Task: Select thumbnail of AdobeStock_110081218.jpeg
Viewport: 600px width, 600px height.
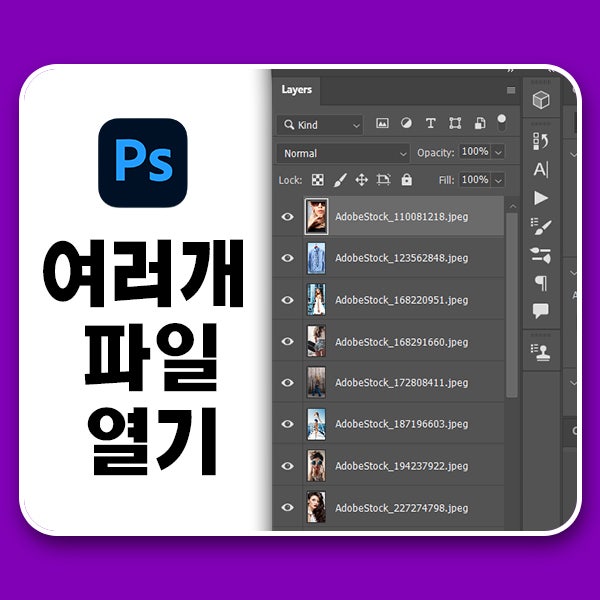Action: pos(316,217)
